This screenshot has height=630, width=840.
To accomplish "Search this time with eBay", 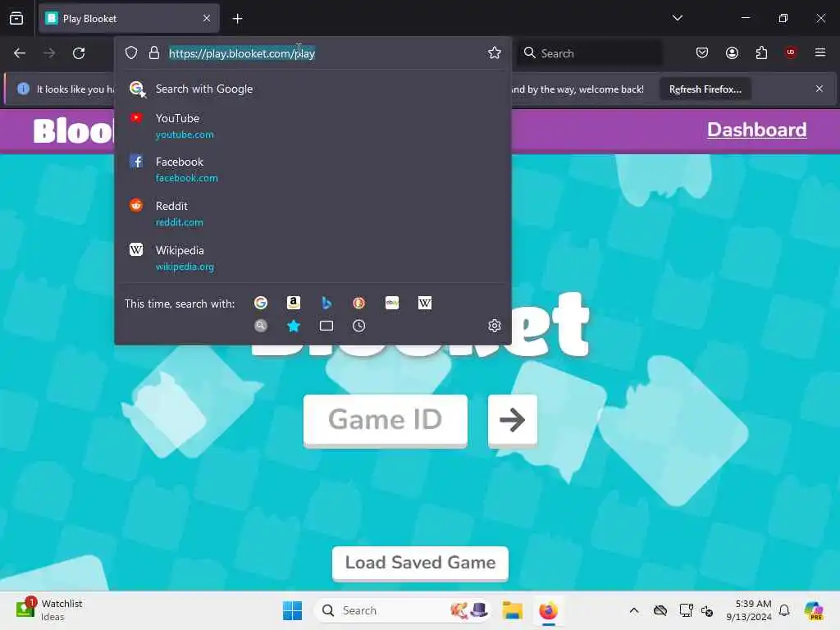I will click(x=392, y=304).
